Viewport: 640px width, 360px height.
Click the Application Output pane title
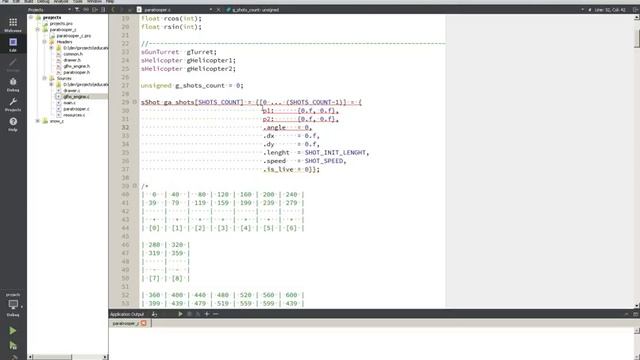pos(127,314)
